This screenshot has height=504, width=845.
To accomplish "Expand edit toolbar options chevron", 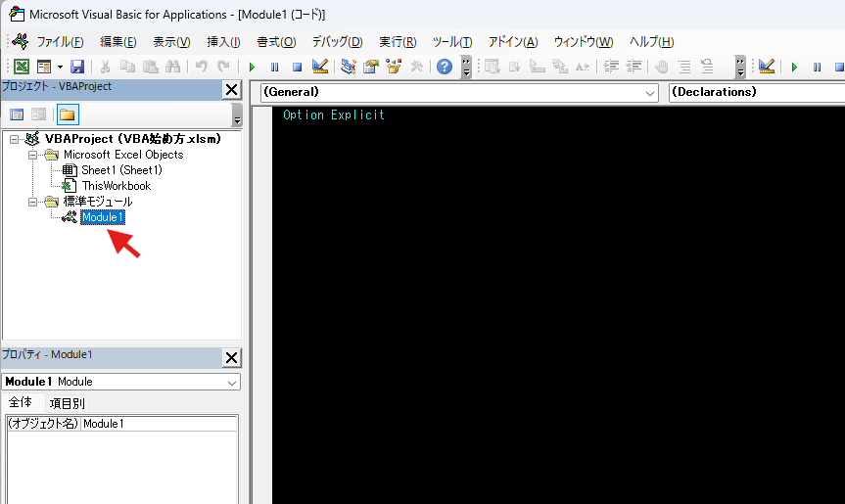I will coord(740,67).
